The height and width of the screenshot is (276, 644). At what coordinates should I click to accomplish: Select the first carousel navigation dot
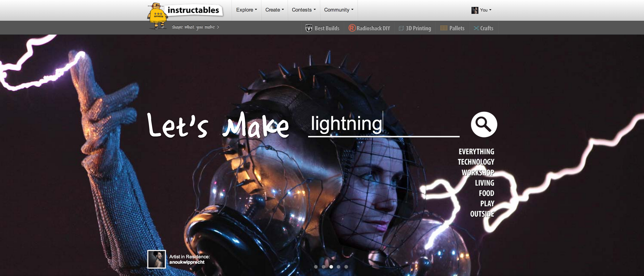(316, 267)
